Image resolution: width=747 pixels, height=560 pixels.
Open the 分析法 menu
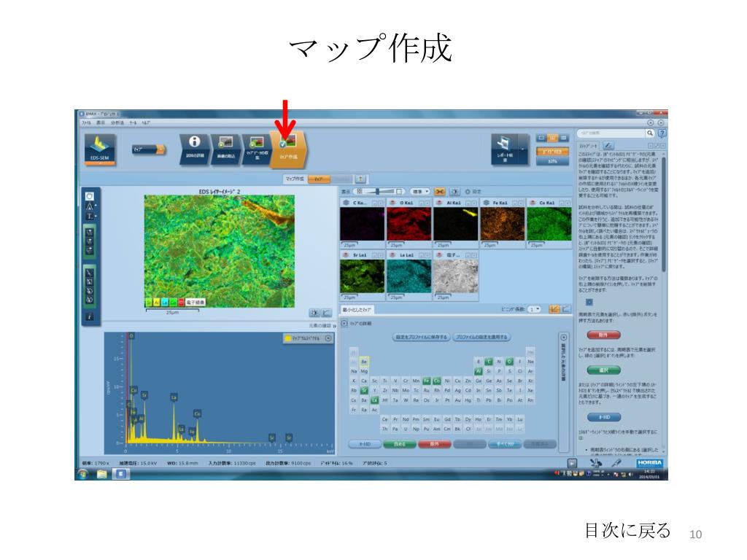(x=117, y=122)
